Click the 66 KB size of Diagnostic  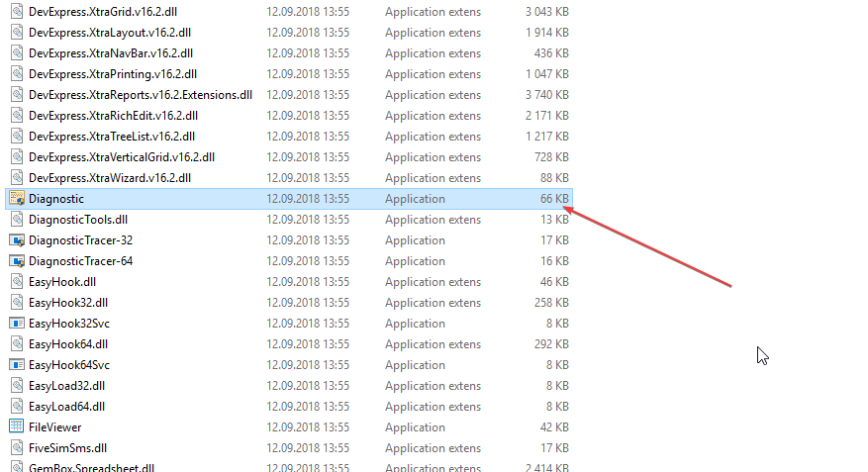click(554, 199)
